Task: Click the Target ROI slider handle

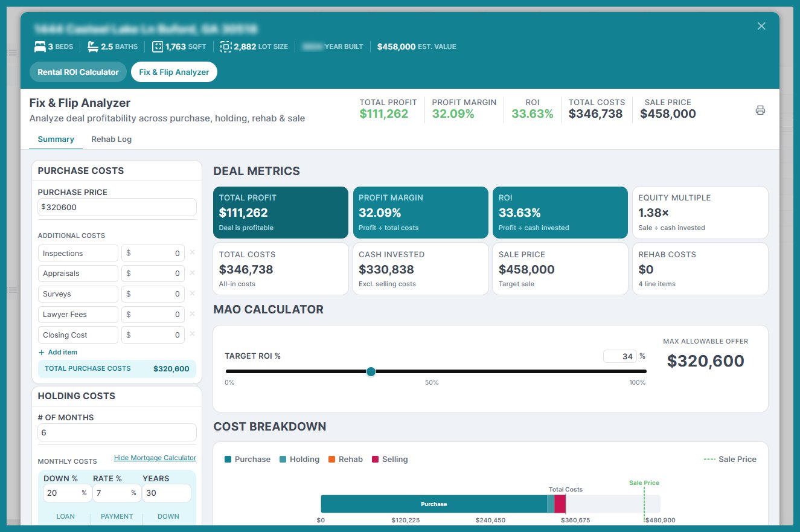Action: pos(371,373)
